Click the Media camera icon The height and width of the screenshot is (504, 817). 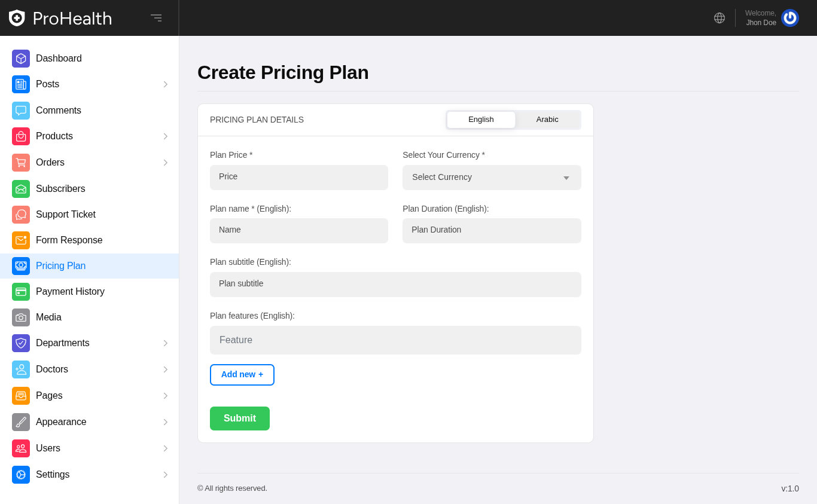pyautogui.click(x=21, y=317)
